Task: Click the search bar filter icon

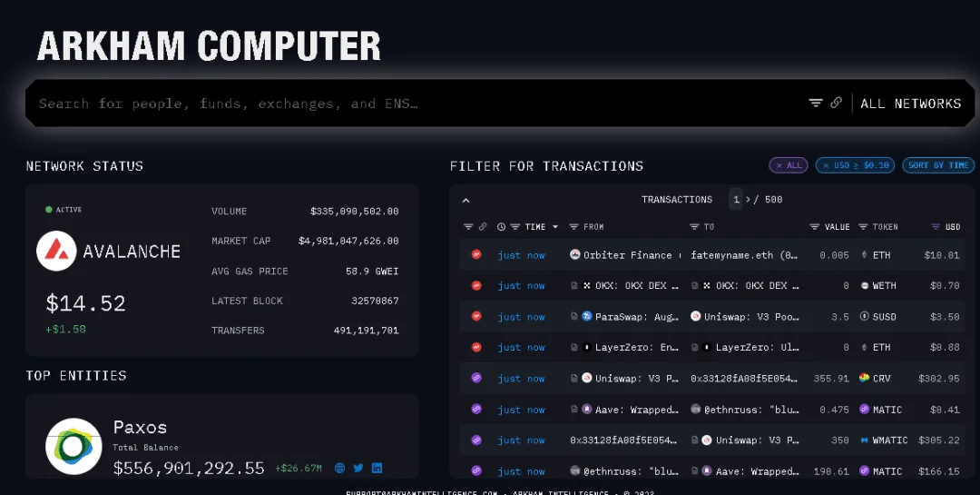Action: (816, 103)
